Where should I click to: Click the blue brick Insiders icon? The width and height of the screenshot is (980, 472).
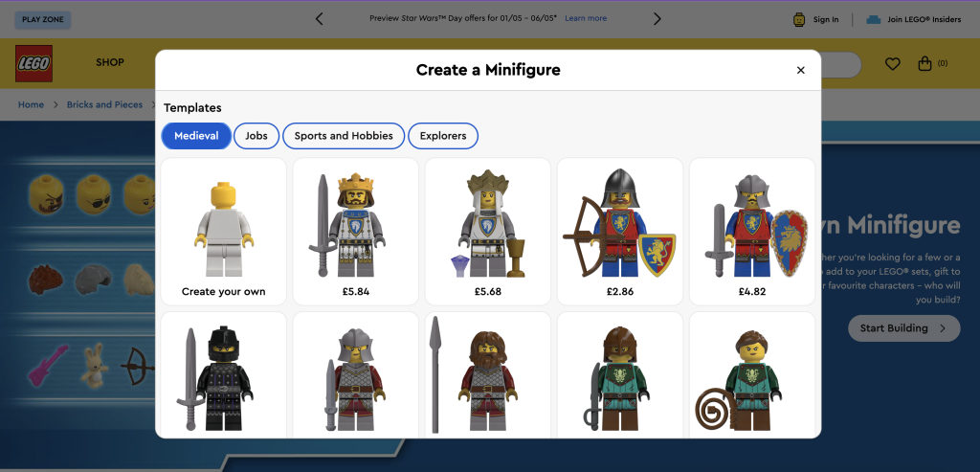click(873, 19)
